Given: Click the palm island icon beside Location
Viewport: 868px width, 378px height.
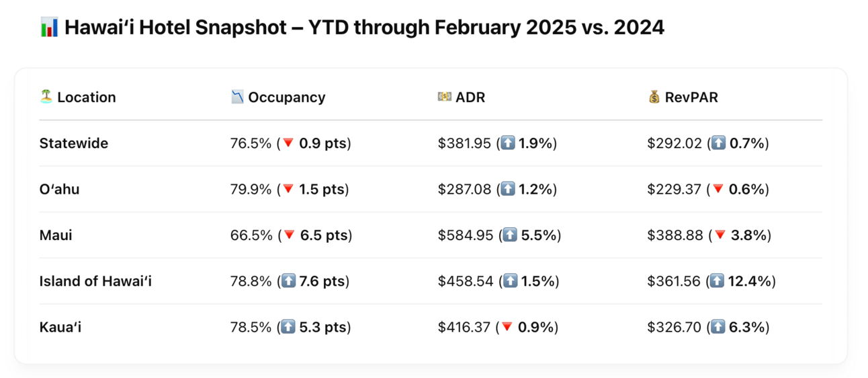Looking at the screenshot, I should pos(46,97).
